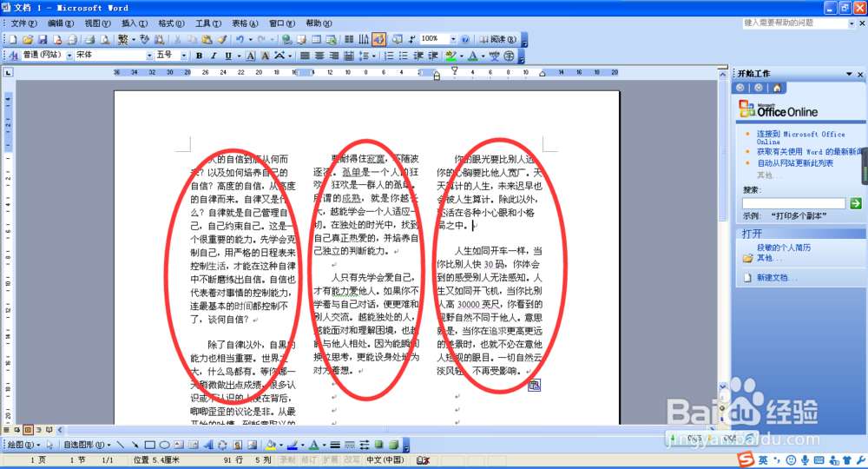Open the Style dropdown showing 普通 (网站)
Image resolution: width=868 pixels, height=469 pixels.
(x=69, y=56)
